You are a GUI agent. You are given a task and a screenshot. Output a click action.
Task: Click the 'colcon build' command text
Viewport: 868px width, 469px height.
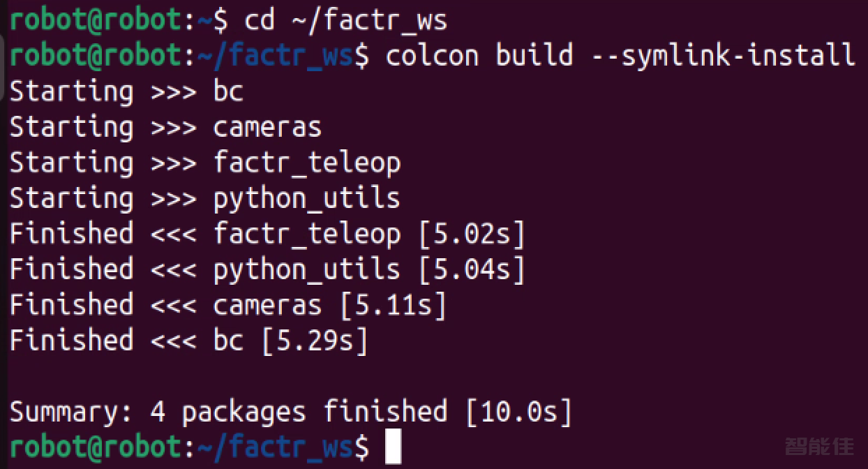coord(479,56)
